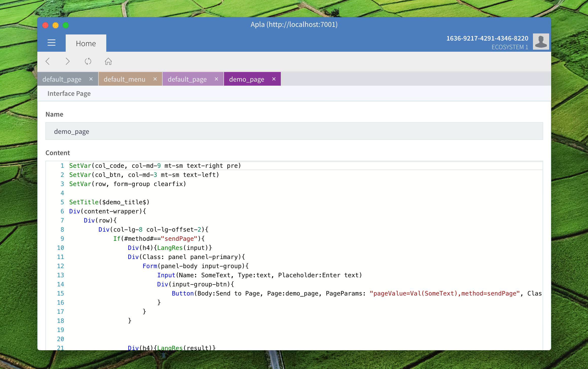Click the account address 1636-9217-4291-4346-8220

coord(487,38)
